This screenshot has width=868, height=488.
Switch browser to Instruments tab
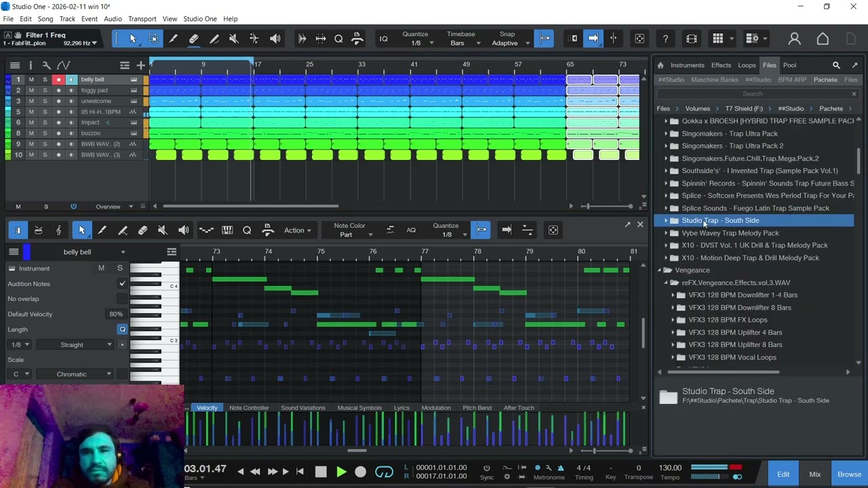coord(688,65)
